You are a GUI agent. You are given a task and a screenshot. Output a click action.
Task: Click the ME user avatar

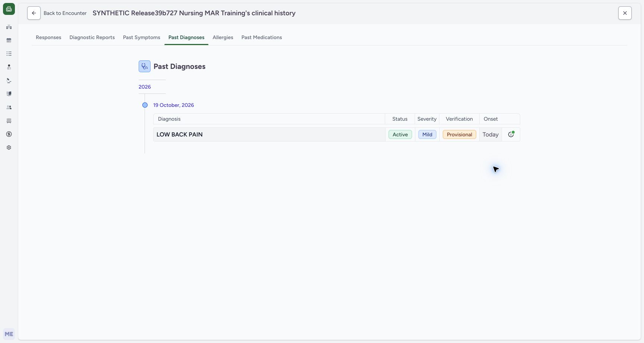point(9,334)
